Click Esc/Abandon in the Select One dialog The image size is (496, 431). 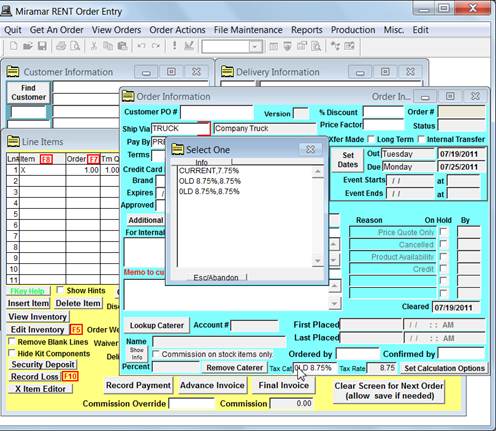[216, 277]
